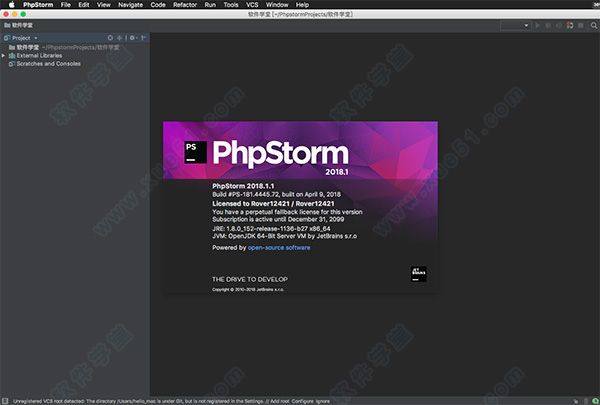Open Project panel gear settings icon
This screenshot has height=405, width=600.
pos(133,38)
